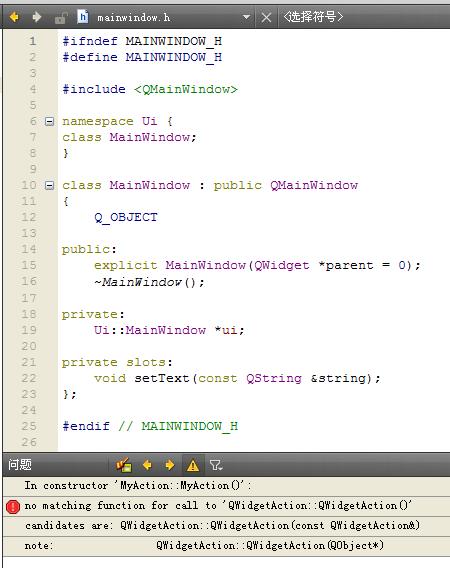Open the mainwindow.h file dropdown

pos(246,17)
